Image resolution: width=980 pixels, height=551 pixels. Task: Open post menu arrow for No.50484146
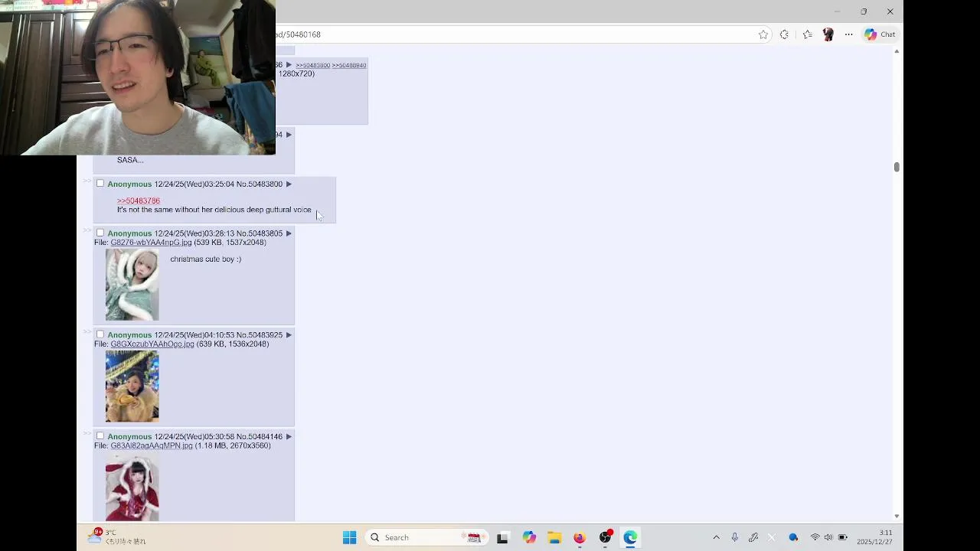(x=289, y=437)
